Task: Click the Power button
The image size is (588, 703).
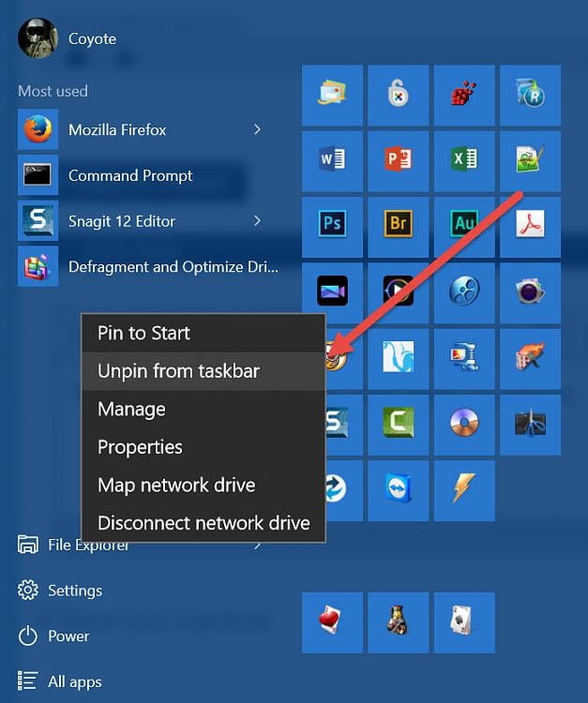Action: pyautogui.click(x=53, y=636)
